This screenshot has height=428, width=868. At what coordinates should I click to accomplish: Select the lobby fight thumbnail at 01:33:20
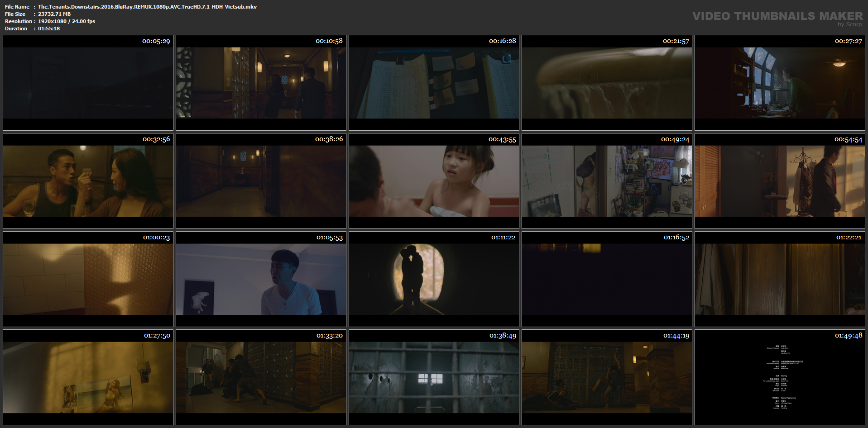(261, 377)
